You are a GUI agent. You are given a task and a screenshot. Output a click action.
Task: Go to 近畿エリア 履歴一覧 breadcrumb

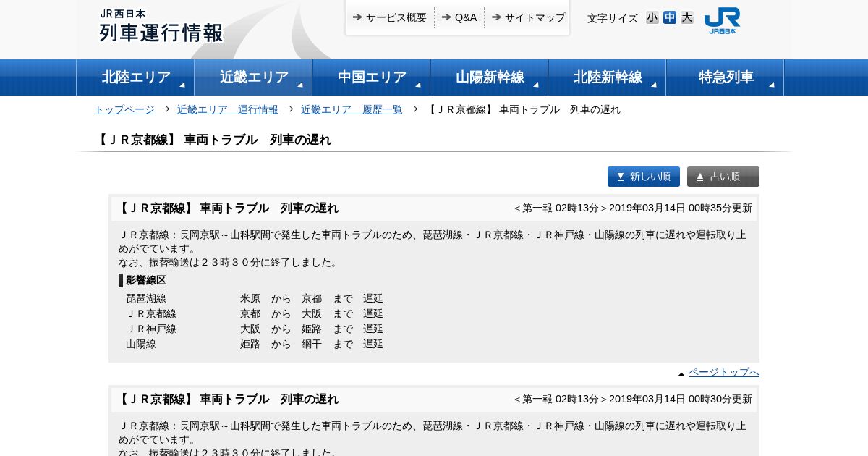pos(352,109)
